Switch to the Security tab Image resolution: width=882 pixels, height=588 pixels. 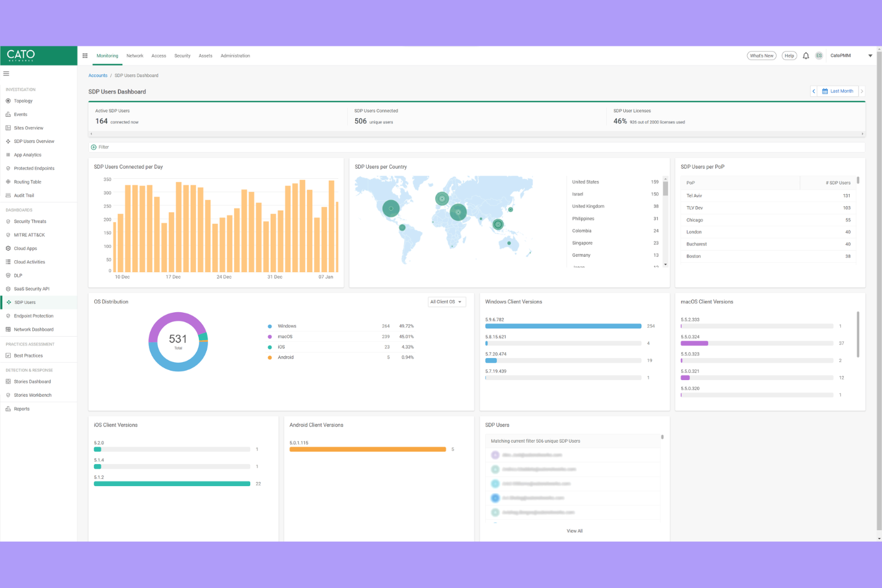coord(182,55)
